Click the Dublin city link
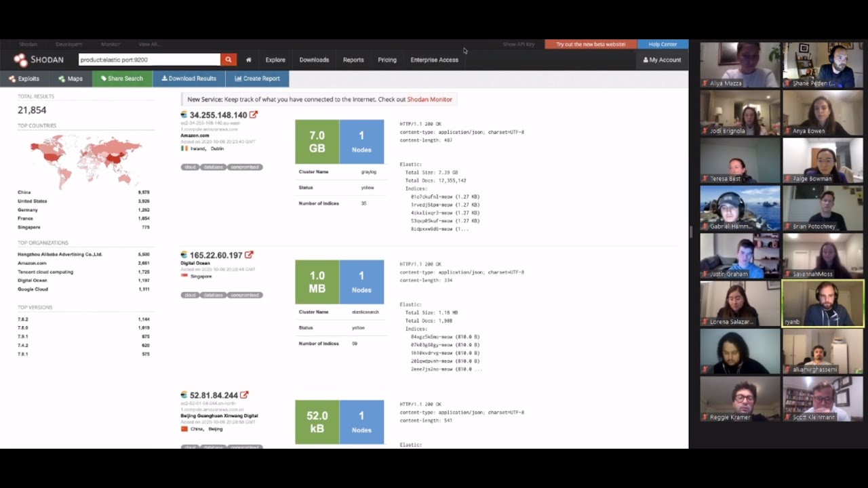Viewport: 868px width, 488px height. tap(217, 148)
